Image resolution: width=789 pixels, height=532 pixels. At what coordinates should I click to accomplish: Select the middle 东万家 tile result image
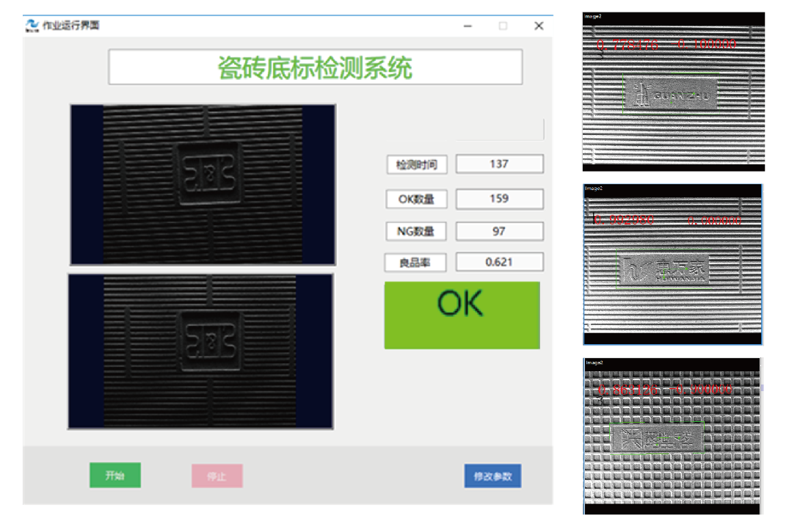click(672, 265)
